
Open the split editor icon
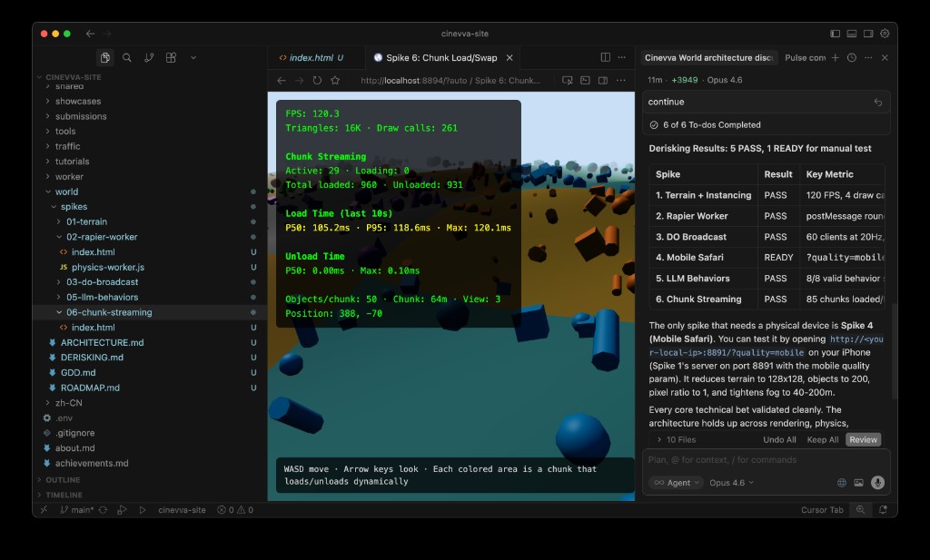pos(605,56)
